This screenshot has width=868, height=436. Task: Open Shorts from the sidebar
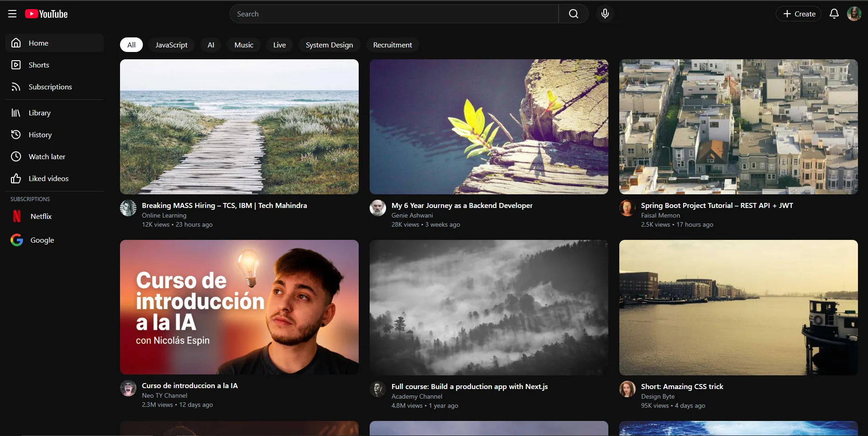(39, 65)
